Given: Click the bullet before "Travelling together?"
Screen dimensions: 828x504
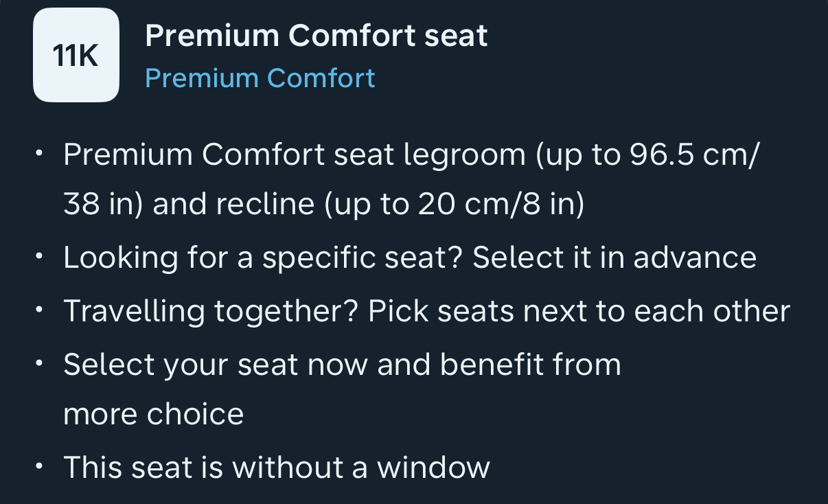Looking at the screenshot, I should (41, 311).
